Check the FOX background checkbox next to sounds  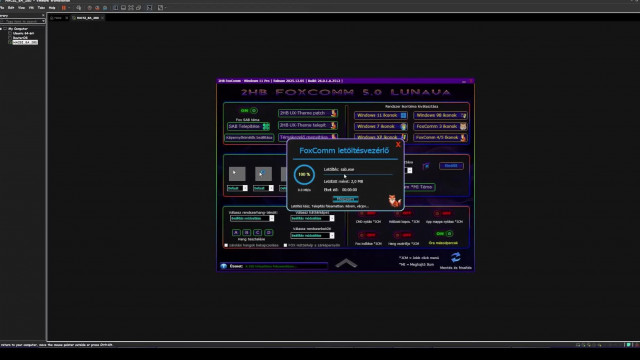pyautogui.click(x=285, y=245)
